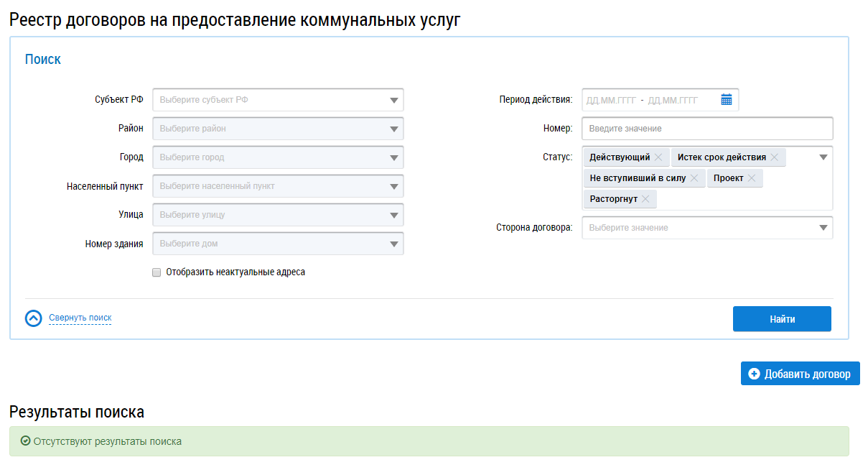Click the "Поиск" section heading
Viewport: 868px width, 470px height.
43,60
